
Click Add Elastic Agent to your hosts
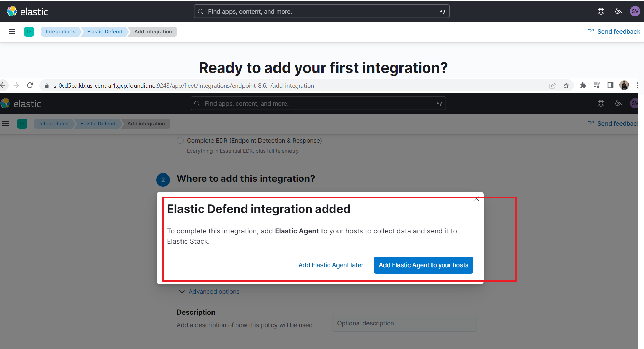click(423, 265)
